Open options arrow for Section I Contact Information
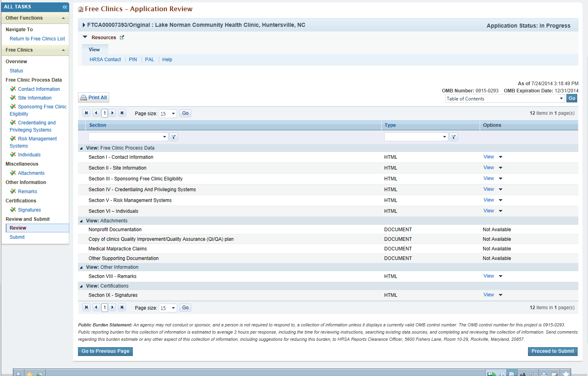Screen dimensions: 588x376 coord(500,157)
